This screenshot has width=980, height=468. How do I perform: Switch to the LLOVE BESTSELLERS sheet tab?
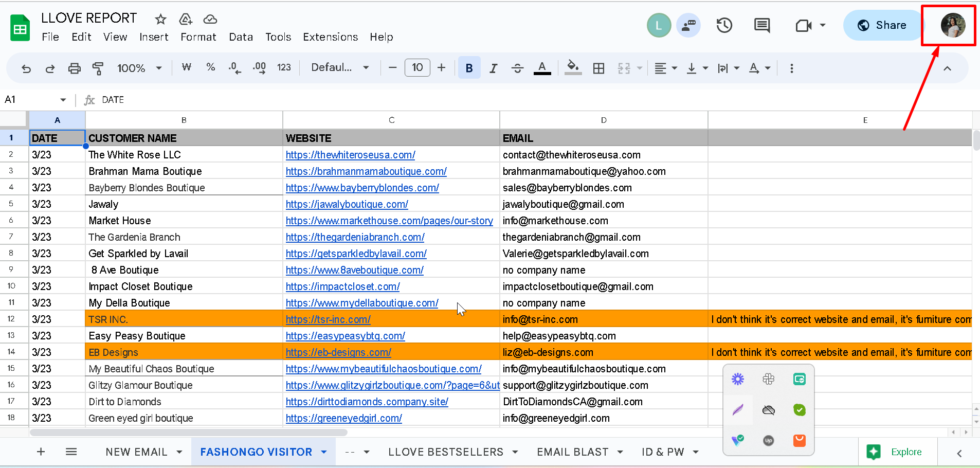[x=446, y=452]
